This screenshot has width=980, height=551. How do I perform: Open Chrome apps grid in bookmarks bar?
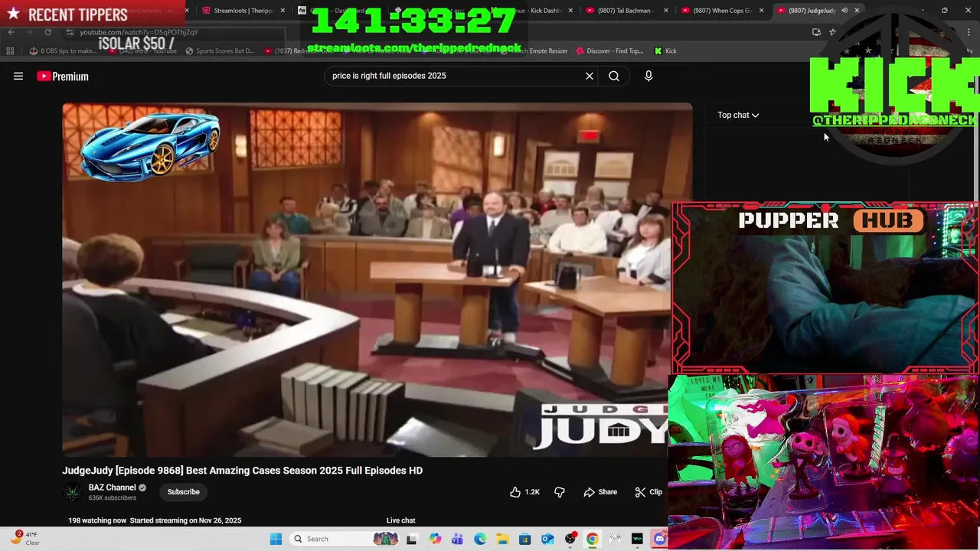pos(10,51)
